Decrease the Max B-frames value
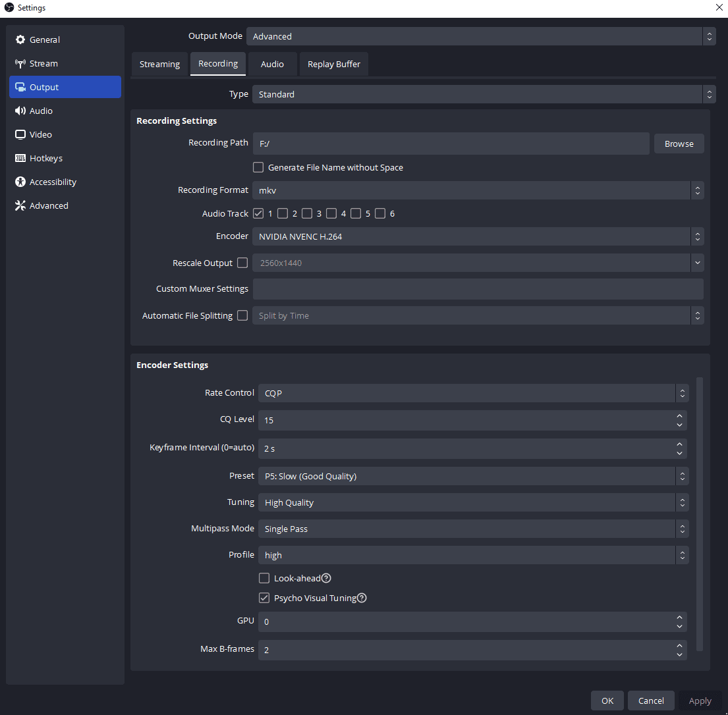The height and width of the screenshot is (715, 728). pos(679,654)
